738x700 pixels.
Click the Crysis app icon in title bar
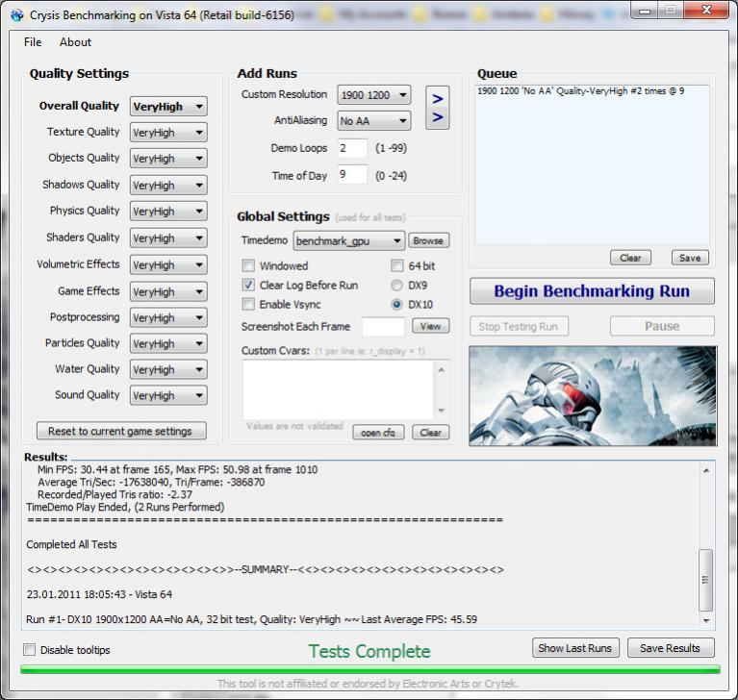coord(17,15)
